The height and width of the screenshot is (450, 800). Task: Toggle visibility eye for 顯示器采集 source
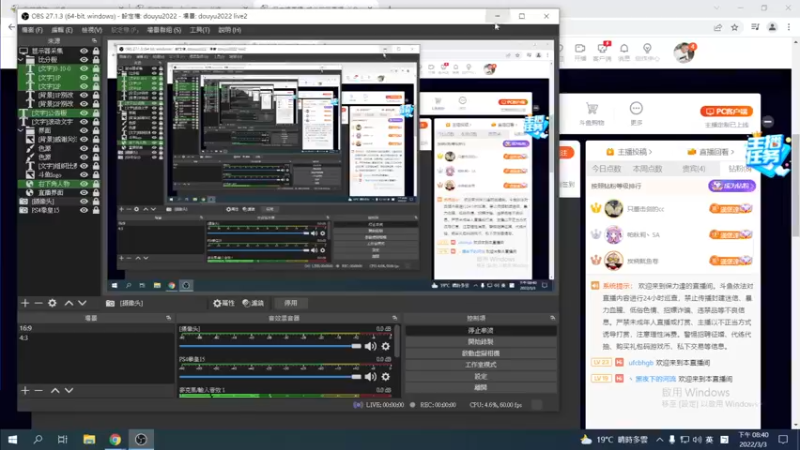84,51
